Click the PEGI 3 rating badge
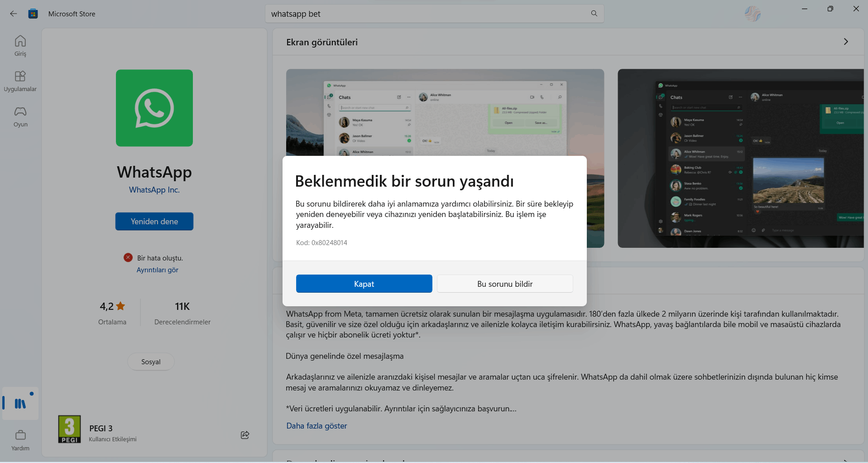Viewport: 868px width, 463px height. [69, 429]
